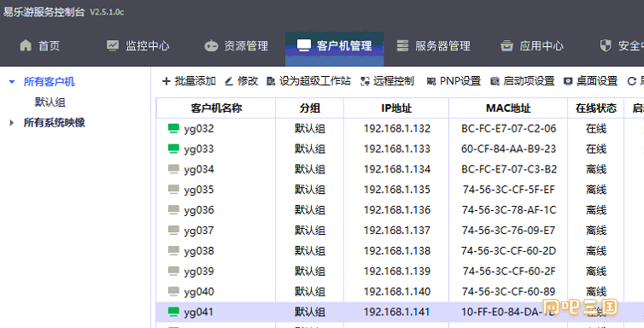Click gray monitor icon of yg040
This screenshot has width=644, height=328.
(173, 291)
